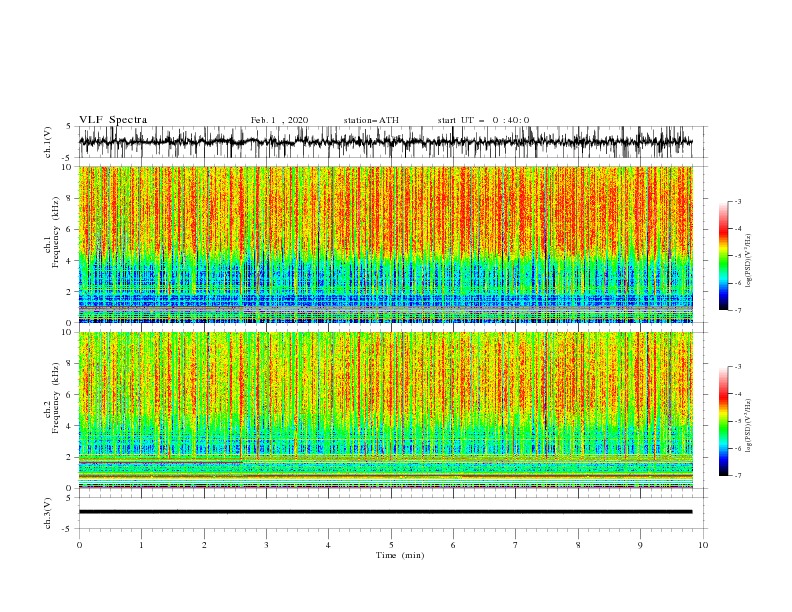Click the 'start UT = 0:40:0' label
Image resolution: width=792 pixels, height=612 pixels.
[x=483, y=120]
